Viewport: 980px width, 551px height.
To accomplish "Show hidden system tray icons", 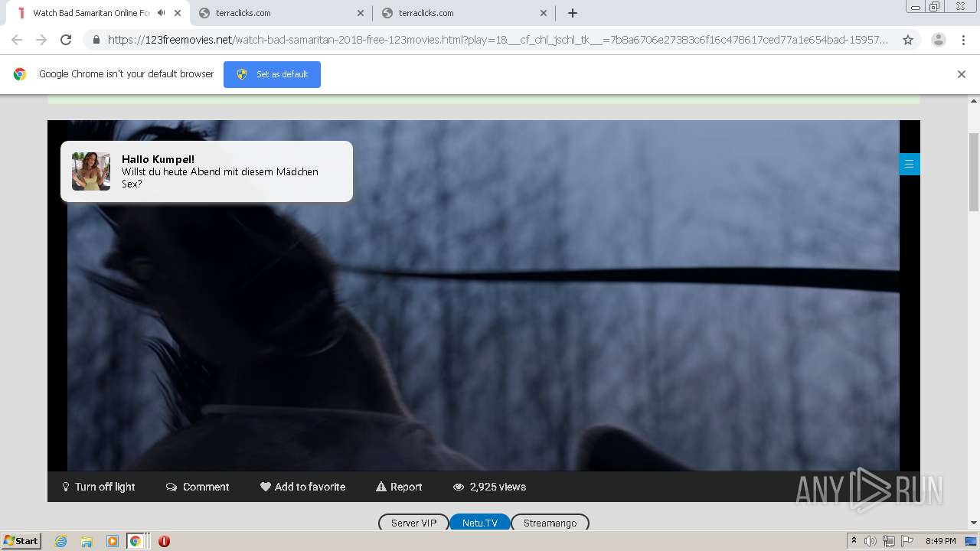I will (x=854, y=540).
